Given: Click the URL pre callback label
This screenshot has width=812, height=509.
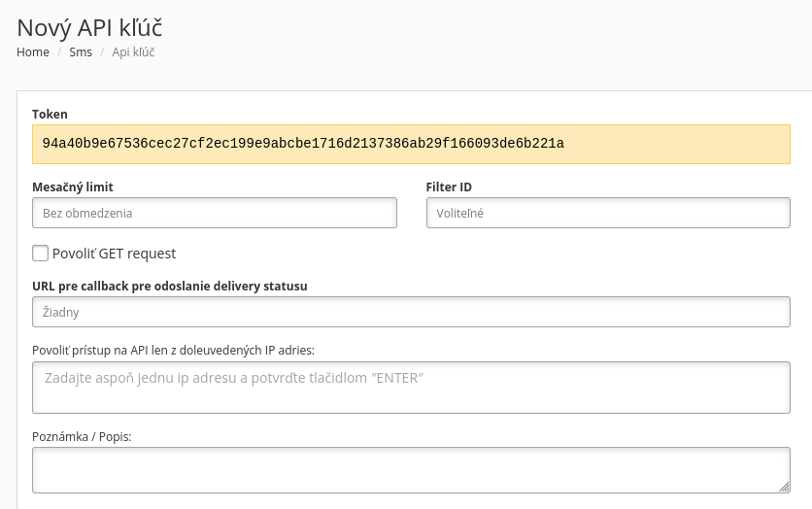Looking at the screenshot, I should pos(170,286).
